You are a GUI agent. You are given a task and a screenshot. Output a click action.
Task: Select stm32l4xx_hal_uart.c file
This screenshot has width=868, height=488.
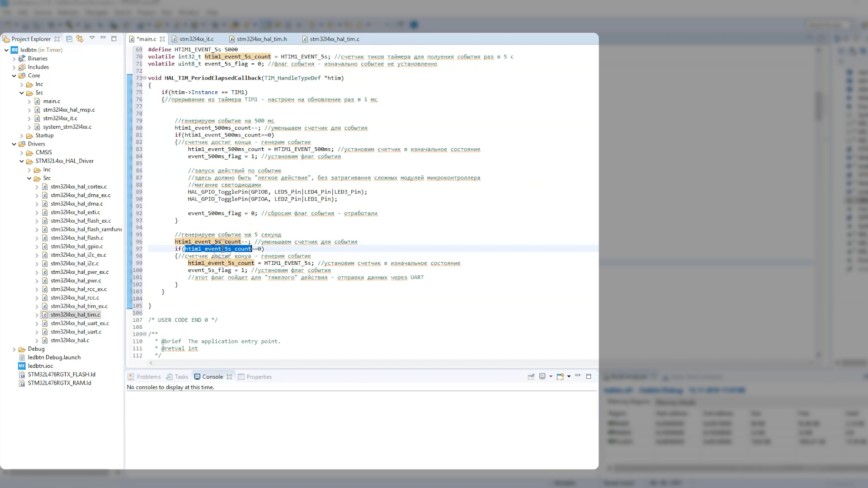[76, 332]
